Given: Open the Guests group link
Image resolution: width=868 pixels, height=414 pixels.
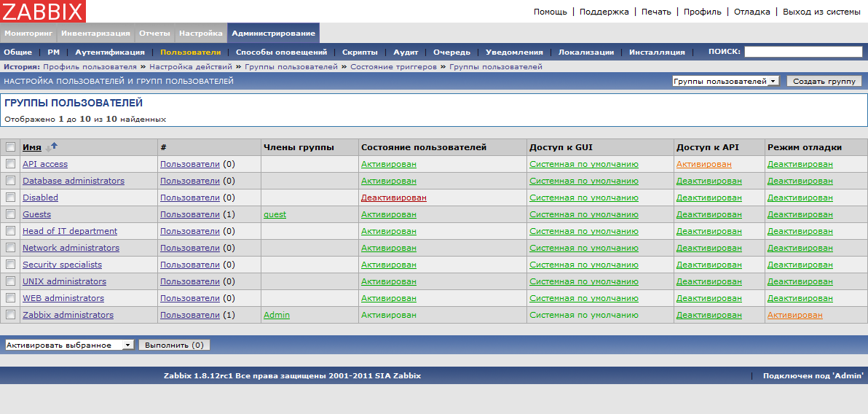Looking at the screenshot, I should point(36,214).
